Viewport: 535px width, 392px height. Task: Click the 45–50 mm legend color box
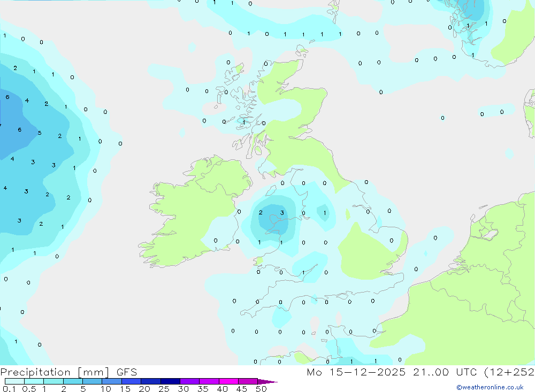[248, 381]
